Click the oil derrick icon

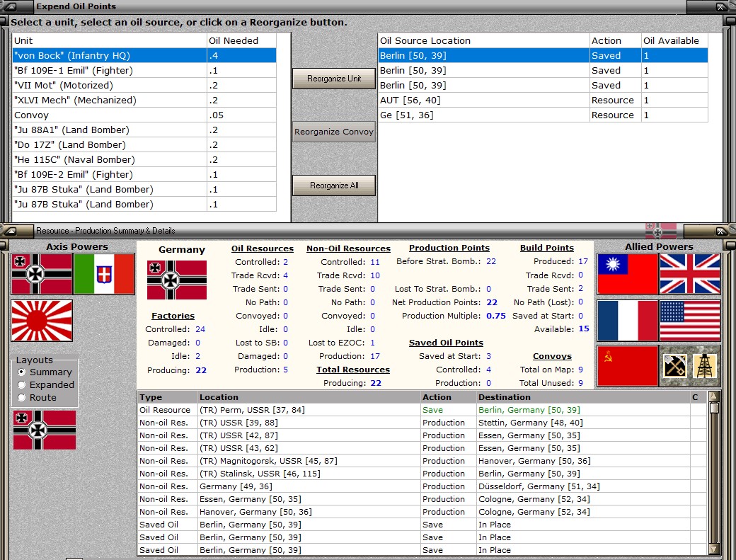click(705, 366)
